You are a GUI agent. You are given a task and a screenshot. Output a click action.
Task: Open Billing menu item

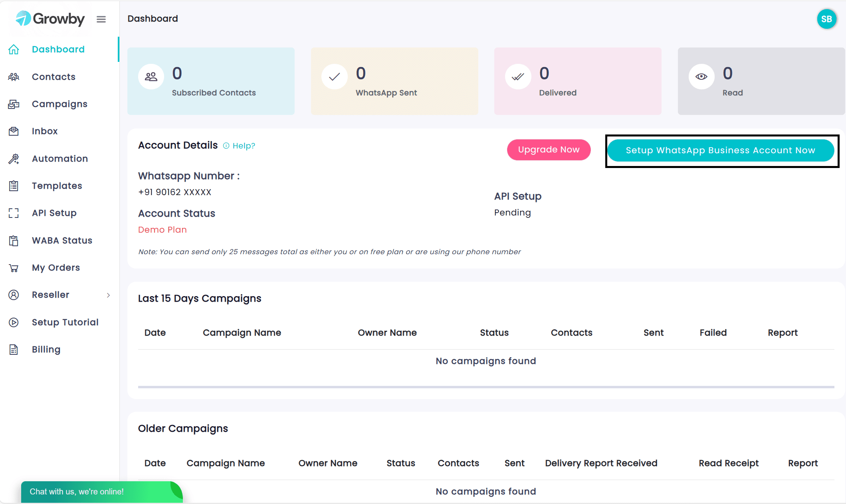tap(46, 350)
